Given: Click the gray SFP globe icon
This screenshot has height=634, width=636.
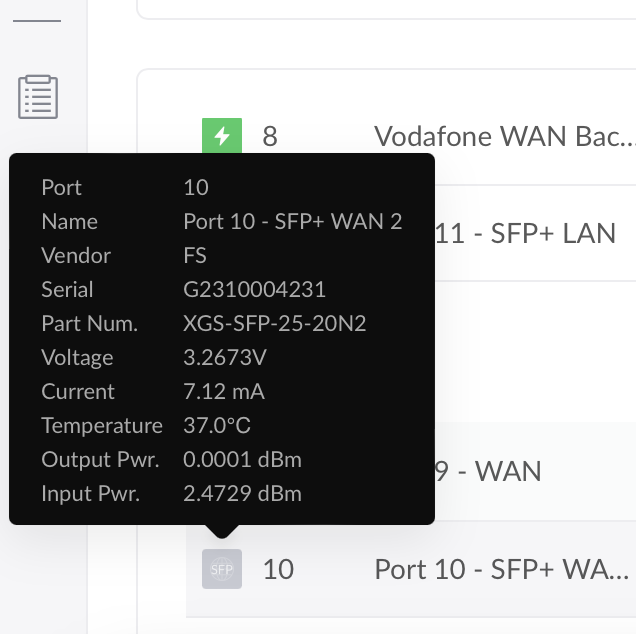Looking at the screenshot, I should coord(222,569).
